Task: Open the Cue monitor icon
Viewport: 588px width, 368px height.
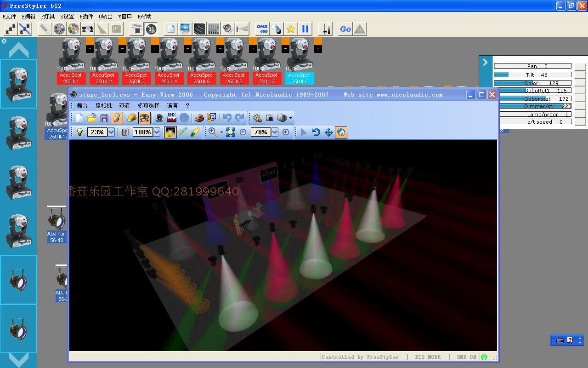Action: pyautogui.click(x=185, y=29)
